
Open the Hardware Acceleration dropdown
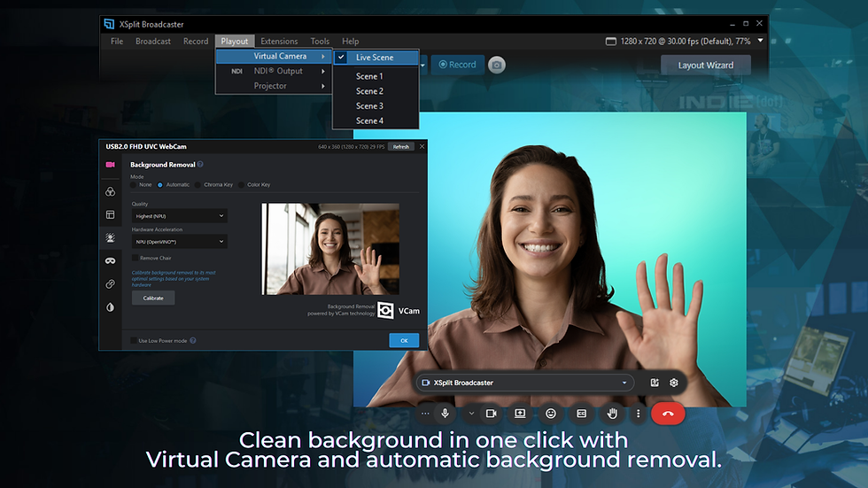(179, 241)
